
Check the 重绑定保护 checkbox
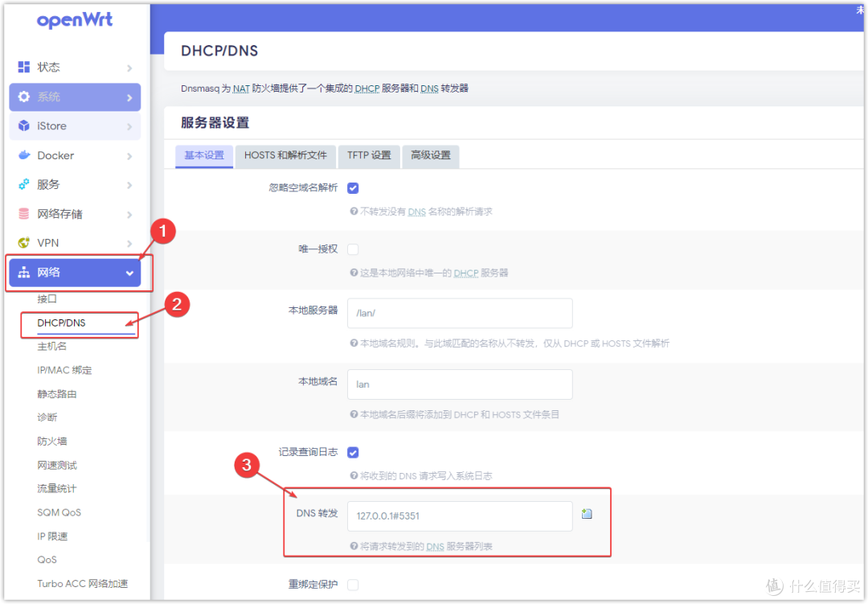click(353, 585)
